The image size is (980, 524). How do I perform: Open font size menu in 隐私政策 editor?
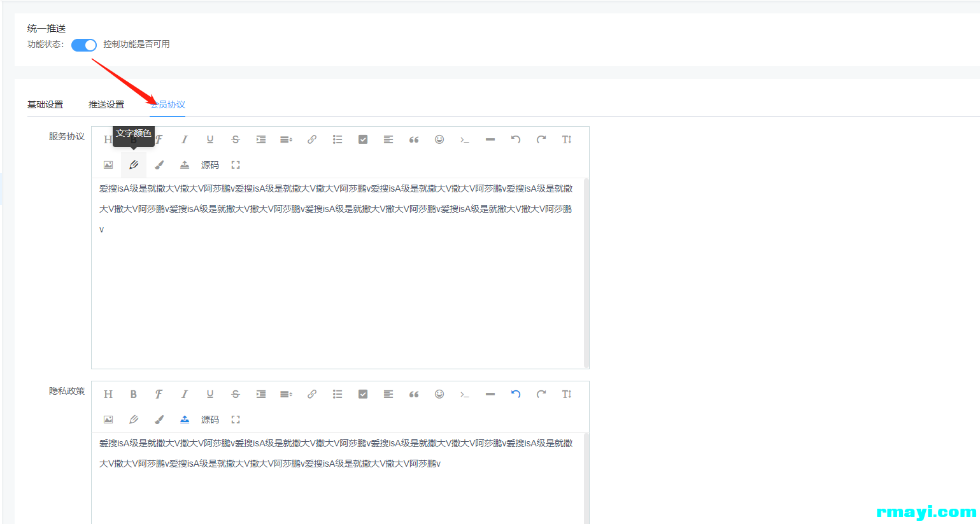[567, 394]
